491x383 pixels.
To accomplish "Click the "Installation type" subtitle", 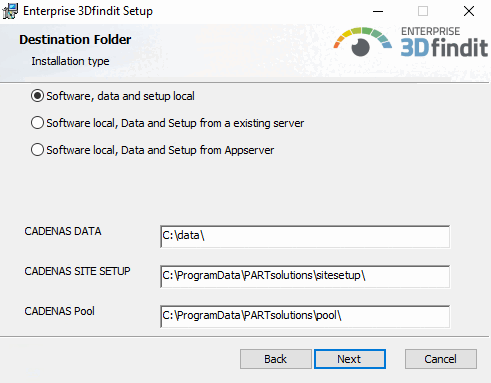I will point(70,61).
